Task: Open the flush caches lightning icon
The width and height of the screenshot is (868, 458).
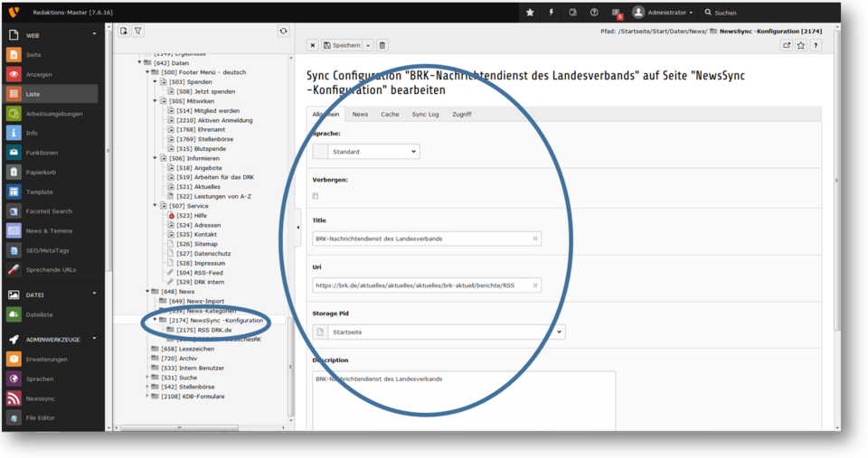Action: point(552,13)
